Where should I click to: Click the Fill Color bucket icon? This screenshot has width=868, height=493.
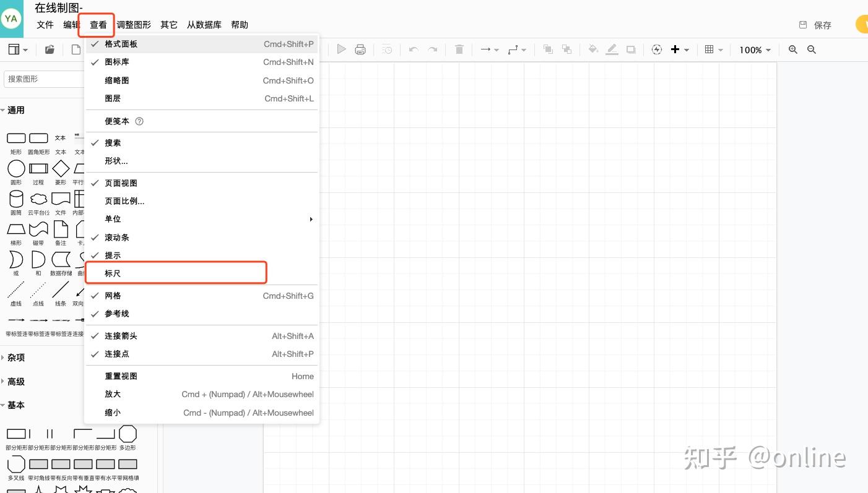(x=593, y=49)
